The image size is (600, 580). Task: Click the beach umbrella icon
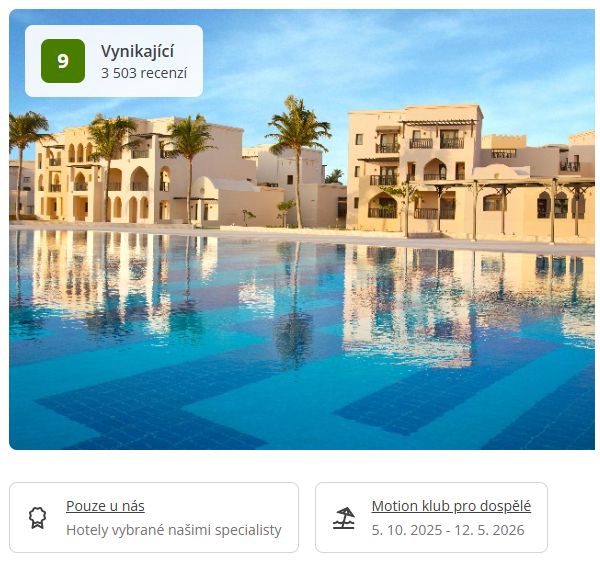[x=344, y=518]
